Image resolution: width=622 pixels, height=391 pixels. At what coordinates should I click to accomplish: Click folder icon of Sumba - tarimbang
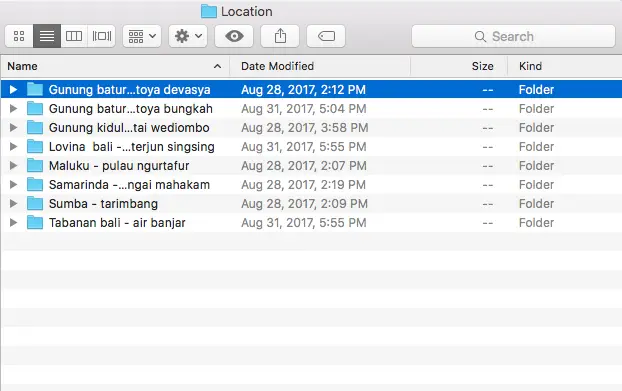click(35, 204)
